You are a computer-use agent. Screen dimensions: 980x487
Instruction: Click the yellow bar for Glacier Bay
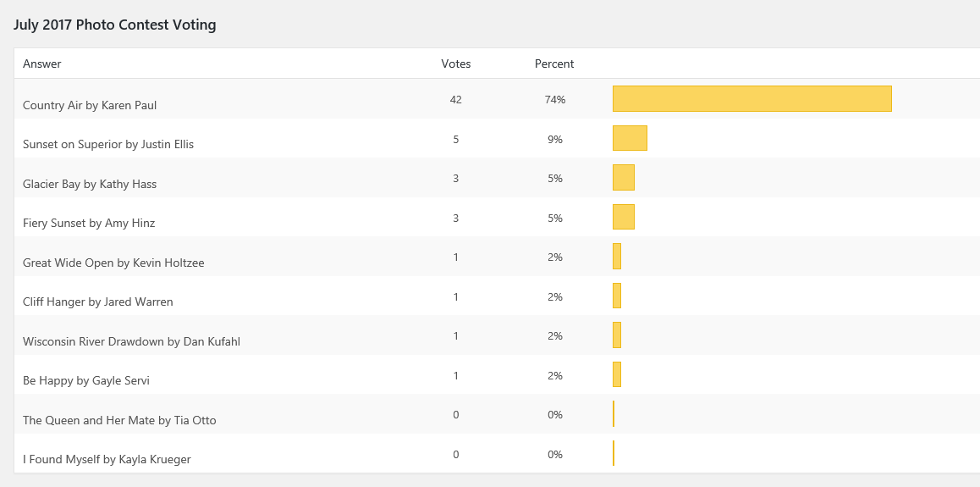pyautogui.click(x=624, y=177)
